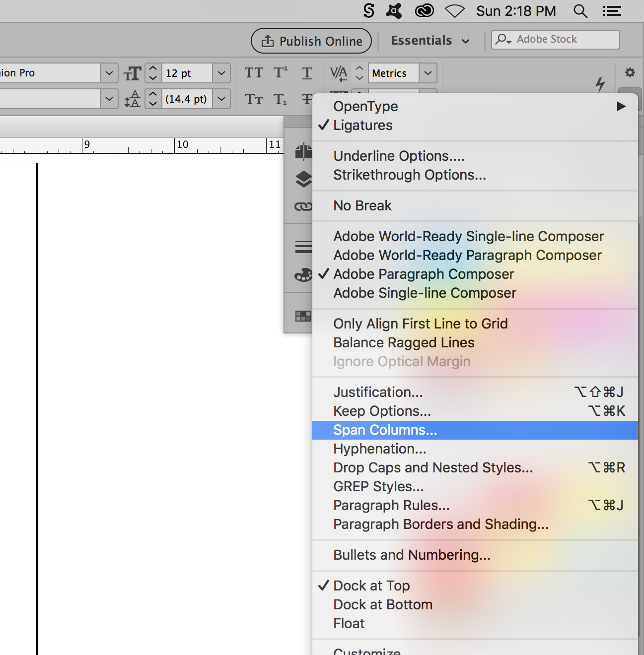Screen dimensions: 644x655
Task: Expand the OpenType submenu
Action: coord(475,106)
